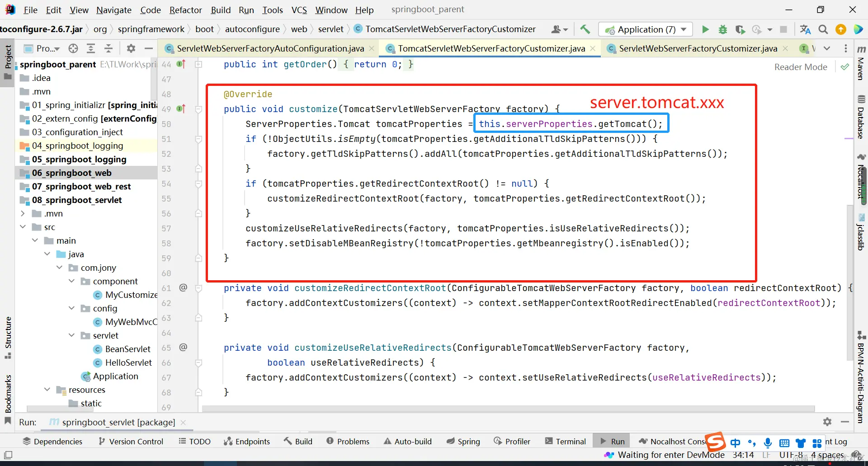Toggle the jclasslib tool window

pos(861,232)
